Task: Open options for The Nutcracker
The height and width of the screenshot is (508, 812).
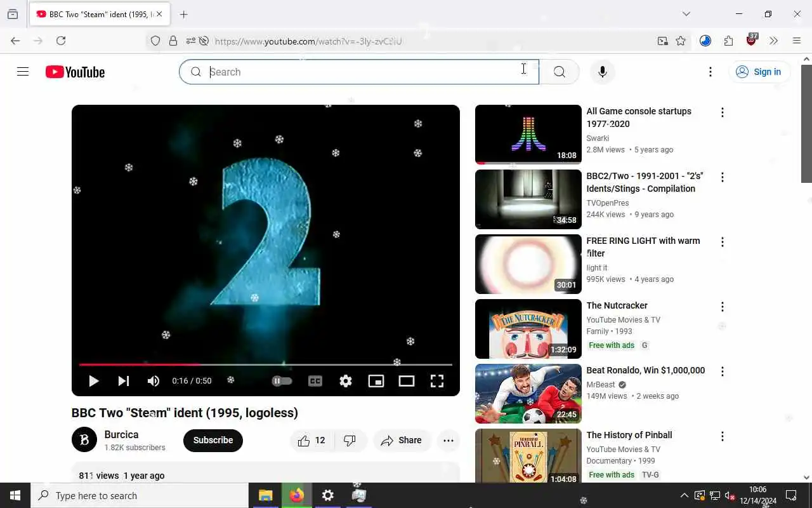Action: click(722, 307)
